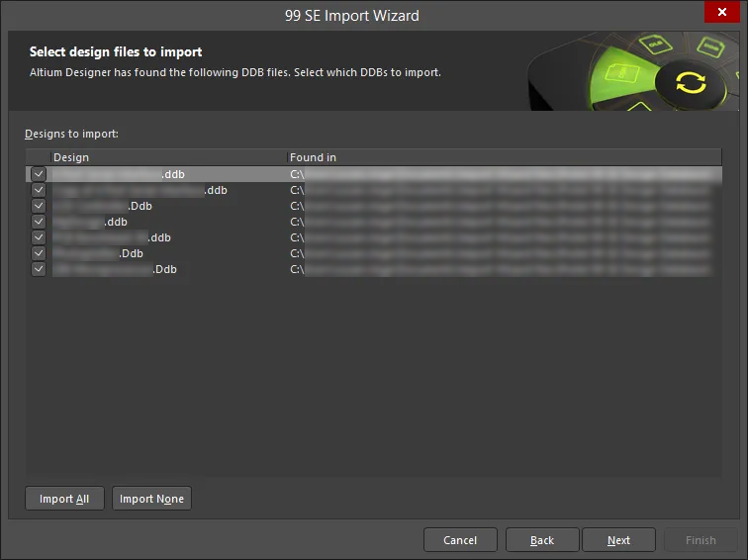748x560 pixels.
Task: Toggle checkbox of the shortest-named .ddb design
Action: pos(39,222)
